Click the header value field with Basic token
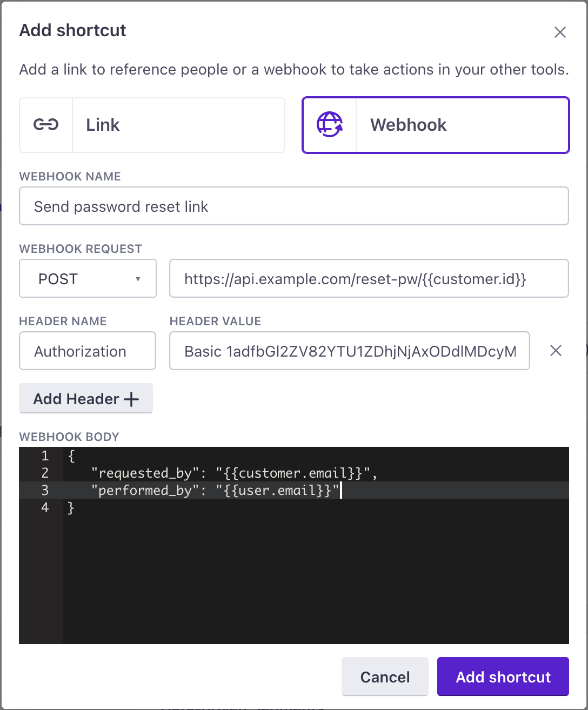Screen dimensions: 588x710 tap(349, 351)
